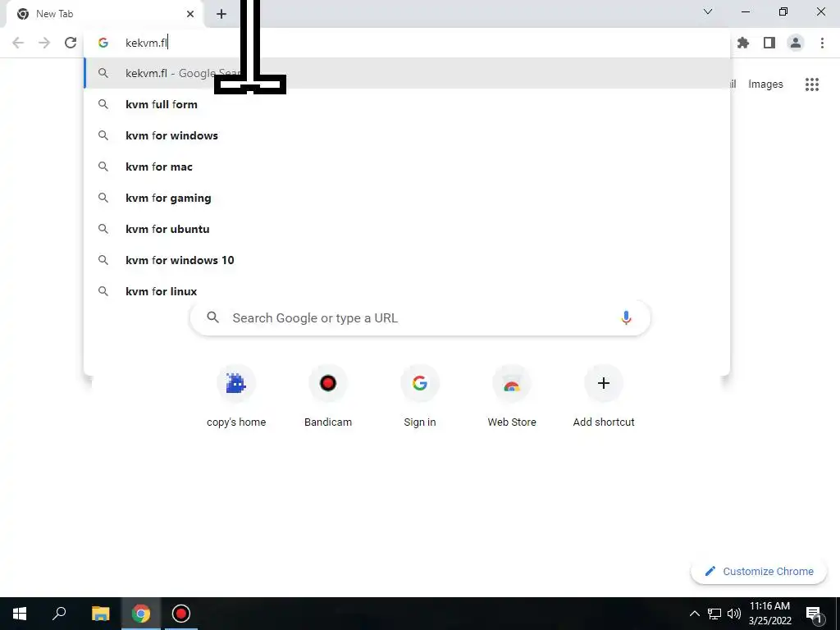The width and height of the screenshot is (840, 630).
Task: Select suggestion 'kvm for windows'
Action: click(x=407, y=135)
